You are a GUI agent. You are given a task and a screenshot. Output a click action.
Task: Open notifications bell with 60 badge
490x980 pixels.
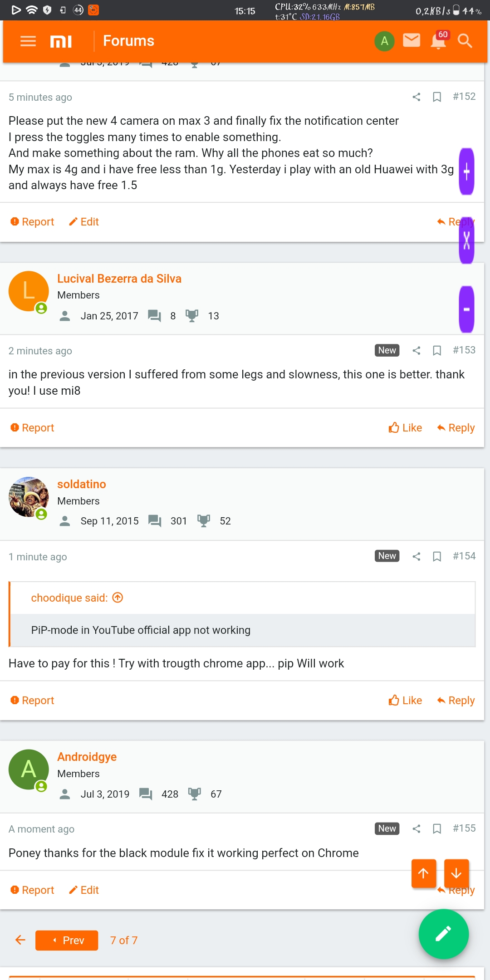(x=439, y=41)
